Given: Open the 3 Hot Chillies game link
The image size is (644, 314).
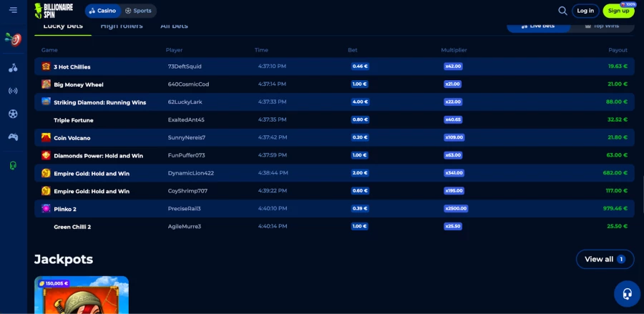Looking at the screenshot, I should (72, 67).
